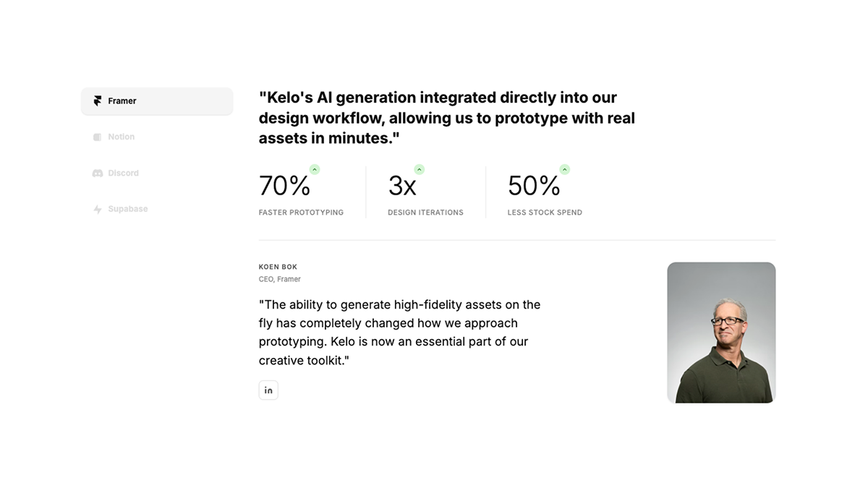Click the Discord logo icon

[98, 174]
